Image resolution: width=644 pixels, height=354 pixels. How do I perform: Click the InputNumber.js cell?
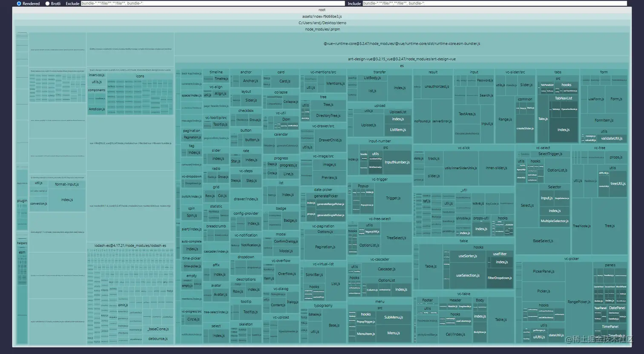point(397,162)
